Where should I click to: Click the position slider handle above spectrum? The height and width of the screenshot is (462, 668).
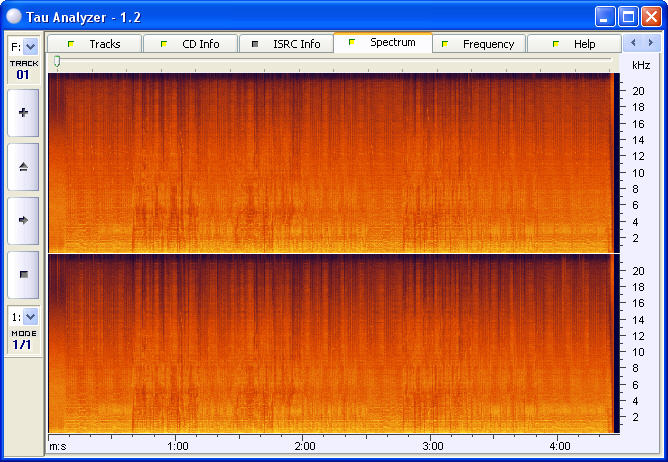[57, 62]
